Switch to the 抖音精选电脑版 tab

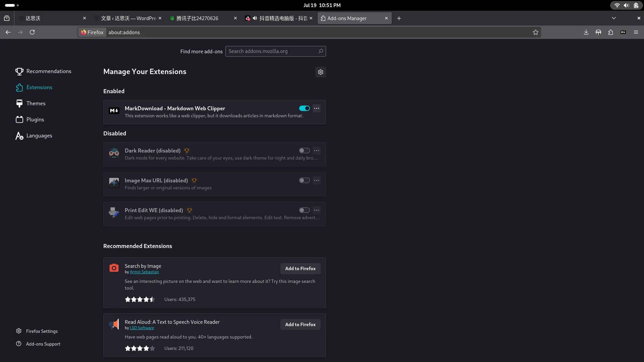pos(279,18)
